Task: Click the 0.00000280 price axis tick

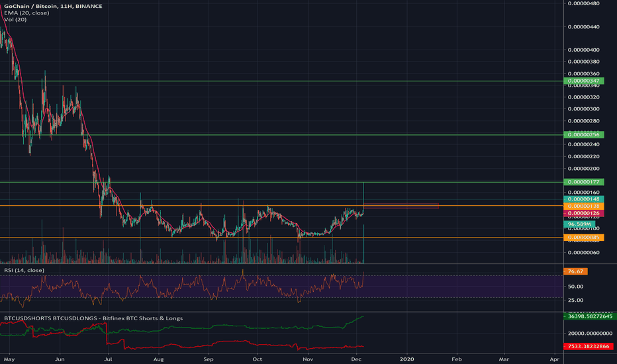Action: (583, 121)
